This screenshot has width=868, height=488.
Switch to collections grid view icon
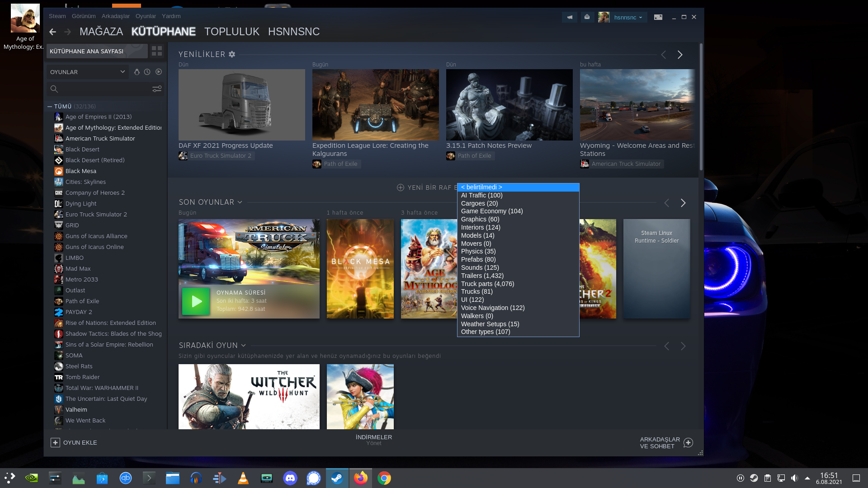coord(157,51)
